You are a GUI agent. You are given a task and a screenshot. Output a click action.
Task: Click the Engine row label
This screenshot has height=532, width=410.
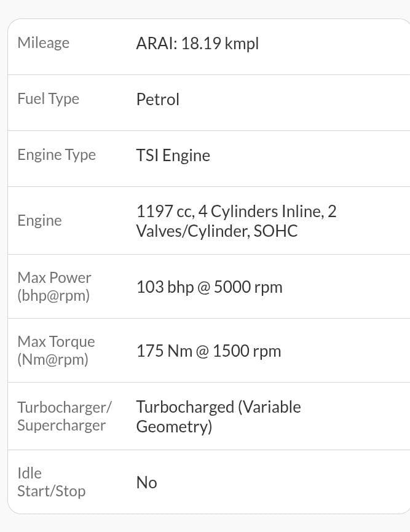(39, 221)
